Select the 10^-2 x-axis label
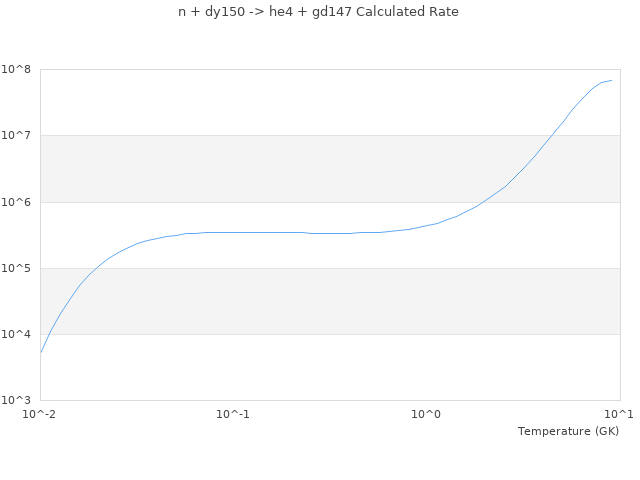This screenshot has width=640, height=480. point(40,414)
